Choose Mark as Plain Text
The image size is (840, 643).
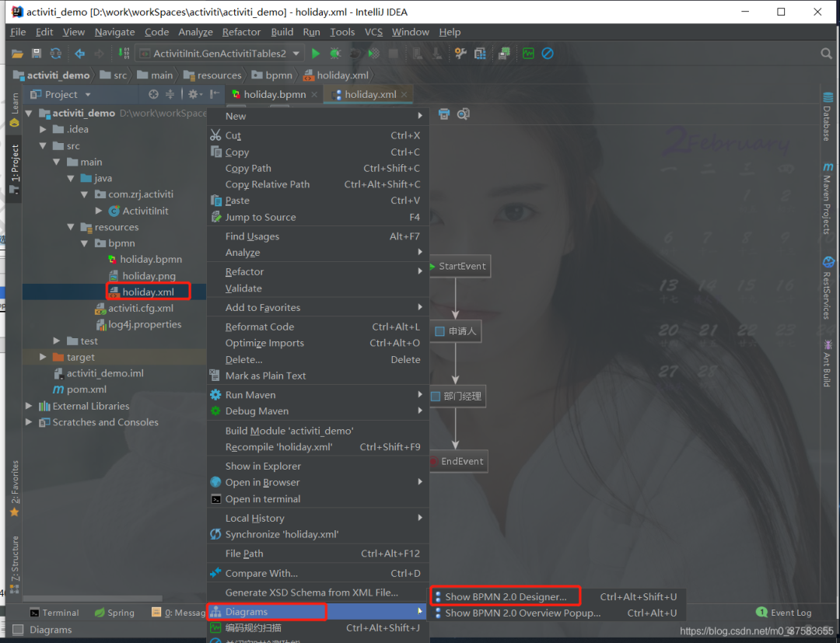click(x=318, y=376)
